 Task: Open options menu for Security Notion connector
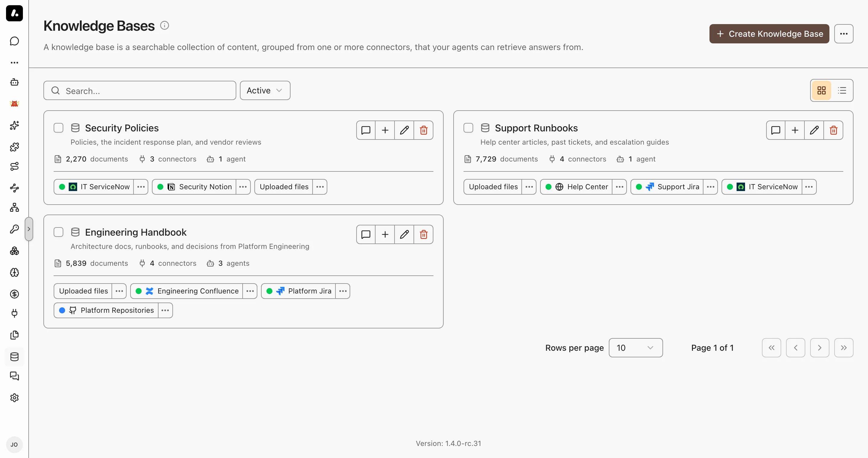click(243, 187)
